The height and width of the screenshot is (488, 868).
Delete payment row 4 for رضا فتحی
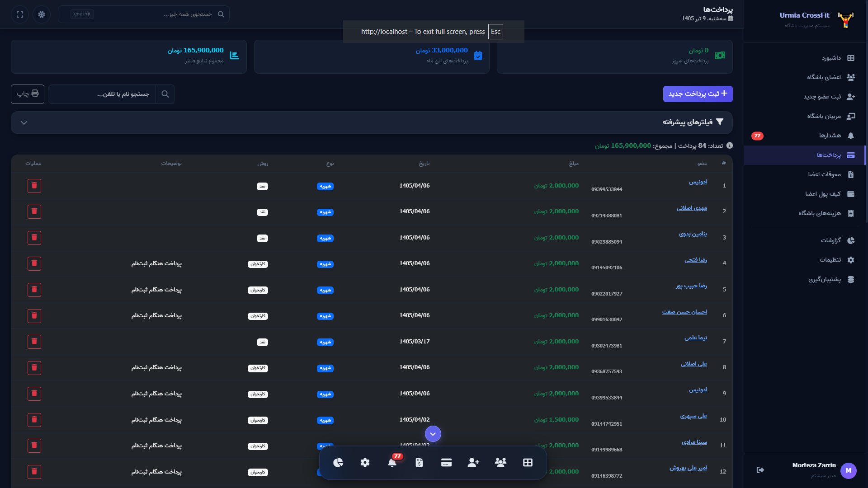point(34,263)
